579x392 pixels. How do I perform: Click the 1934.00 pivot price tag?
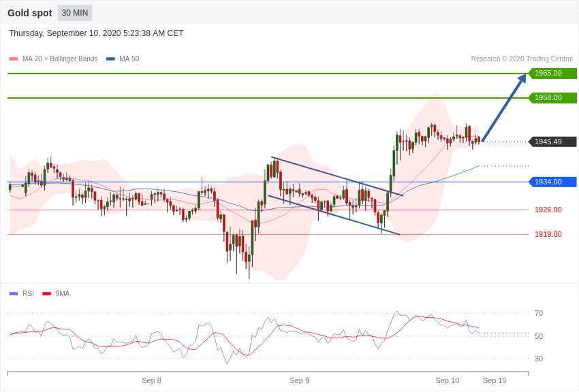click(552, 182)
